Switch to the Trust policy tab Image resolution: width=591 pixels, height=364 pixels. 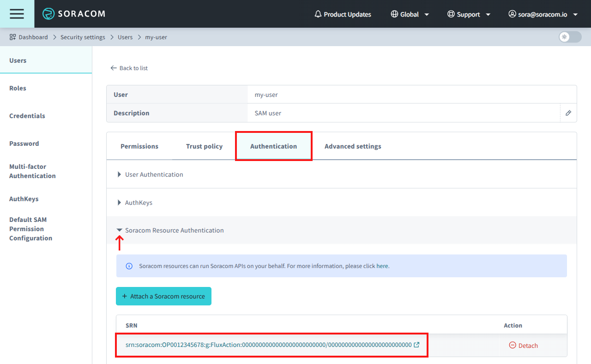(x=204, y=146)
